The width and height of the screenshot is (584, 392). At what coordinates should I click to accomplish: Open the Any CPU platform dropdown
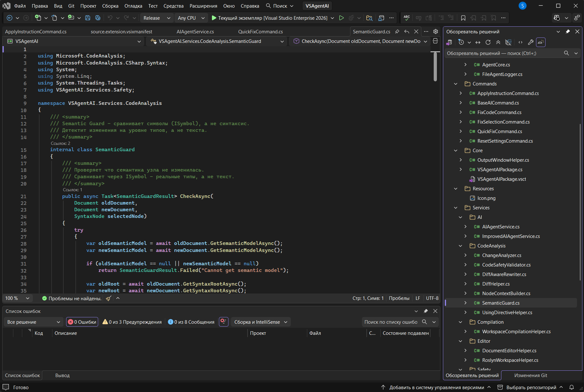tap(191, 18)
